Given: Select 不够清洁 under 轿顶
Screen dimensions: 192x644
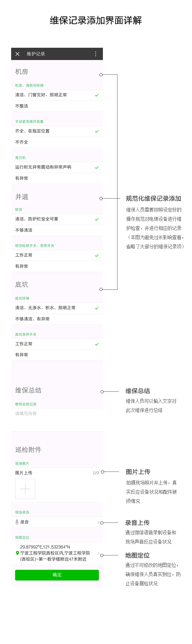Looking at the screenshot, I should click(x=57, y=230).
